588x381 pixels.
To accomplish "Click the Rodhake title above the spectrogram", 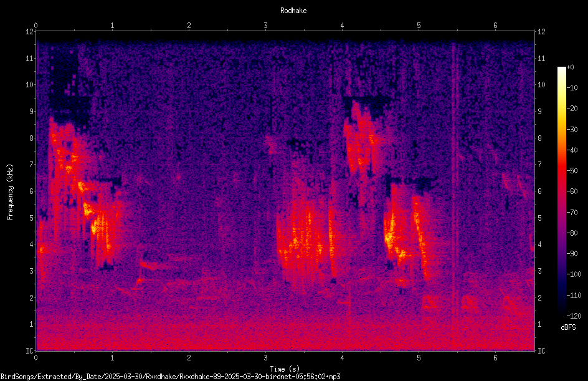I will [x=293, y=11].
